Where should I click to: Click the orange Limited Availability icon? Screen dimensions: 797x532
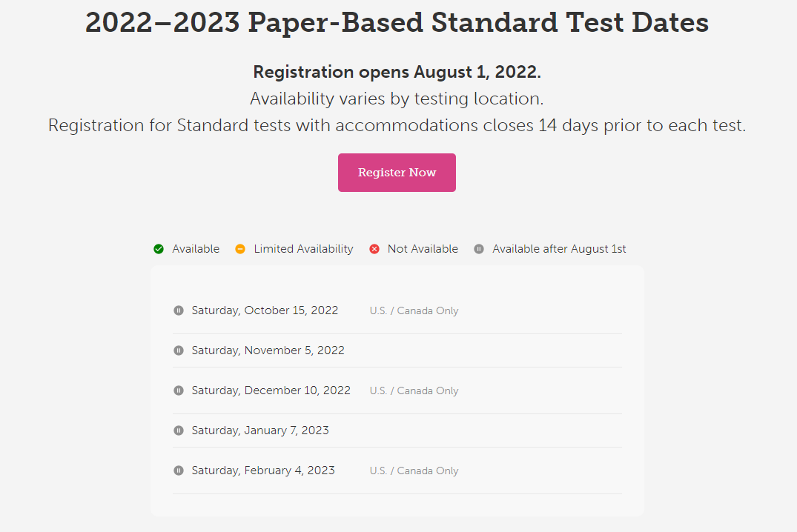pos(240,249)
